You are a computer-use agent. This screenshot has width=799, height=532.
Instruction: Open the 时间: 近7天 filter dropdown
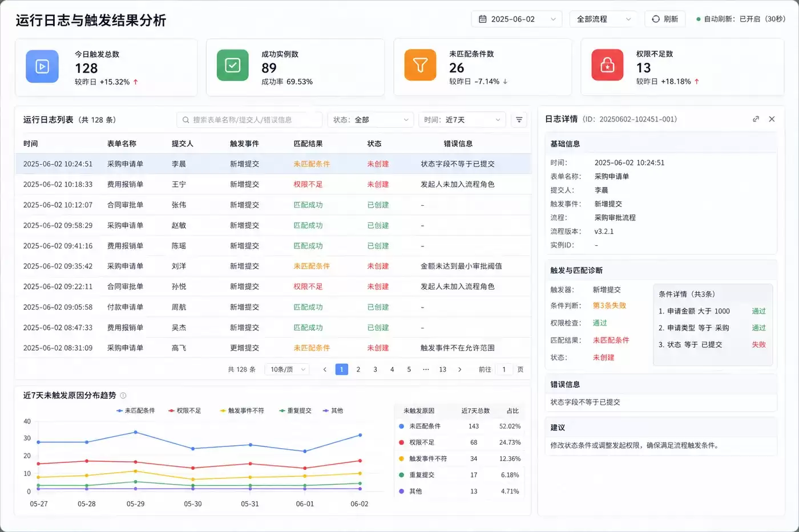[x=462, y=120]
